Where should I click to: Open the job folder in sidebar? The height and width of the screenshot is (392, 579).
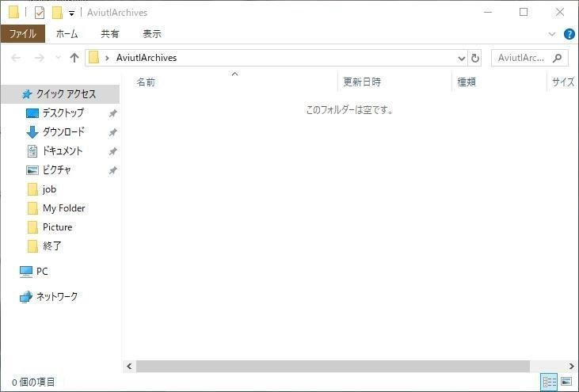point(49,189)
